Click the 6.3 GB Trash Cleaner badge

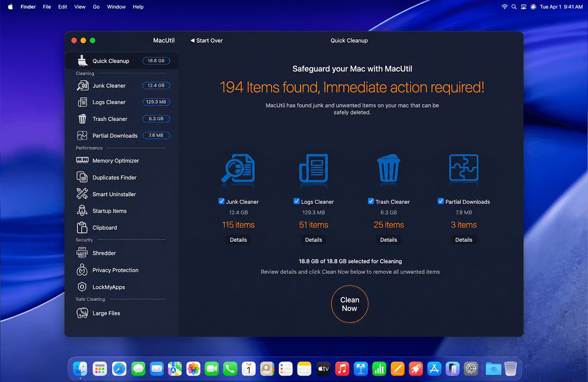pyautogui.click(x=156, y=119)
